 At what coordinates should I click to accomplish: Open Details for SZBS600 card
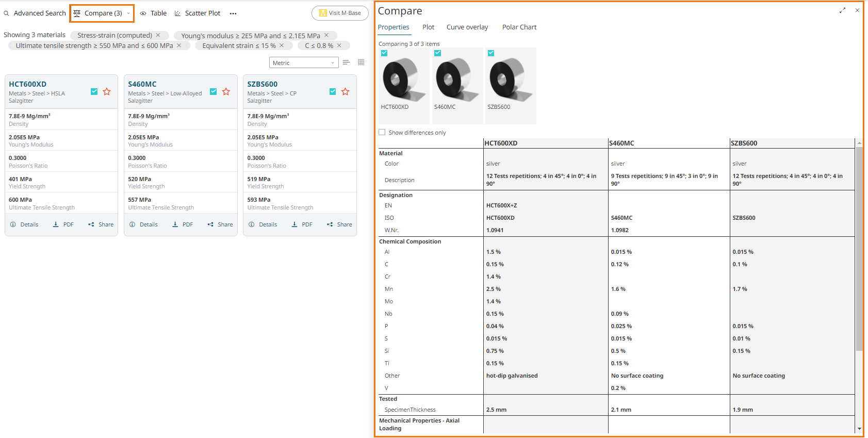click(263, 224)
